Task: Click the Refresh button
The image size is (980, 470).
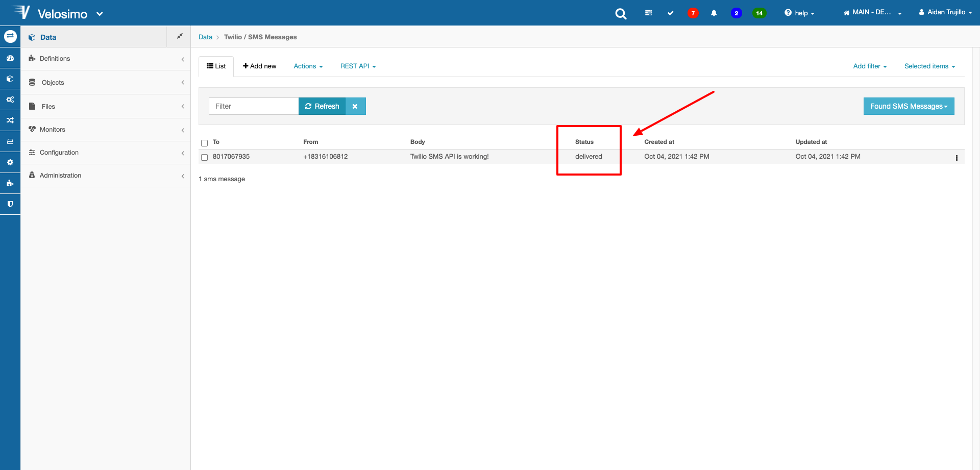Action: pyautogui.click(x=322, y=106)
